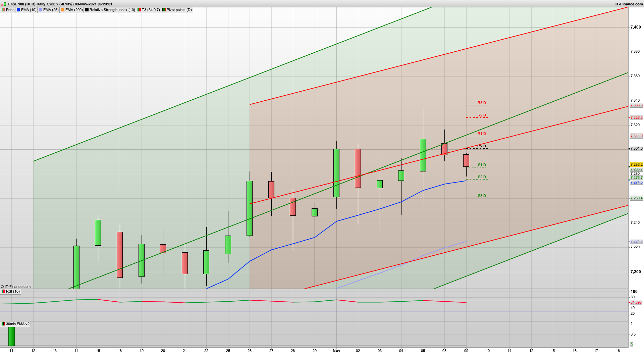
Task: Click the R3 D pivot level label
Action: 482,103
